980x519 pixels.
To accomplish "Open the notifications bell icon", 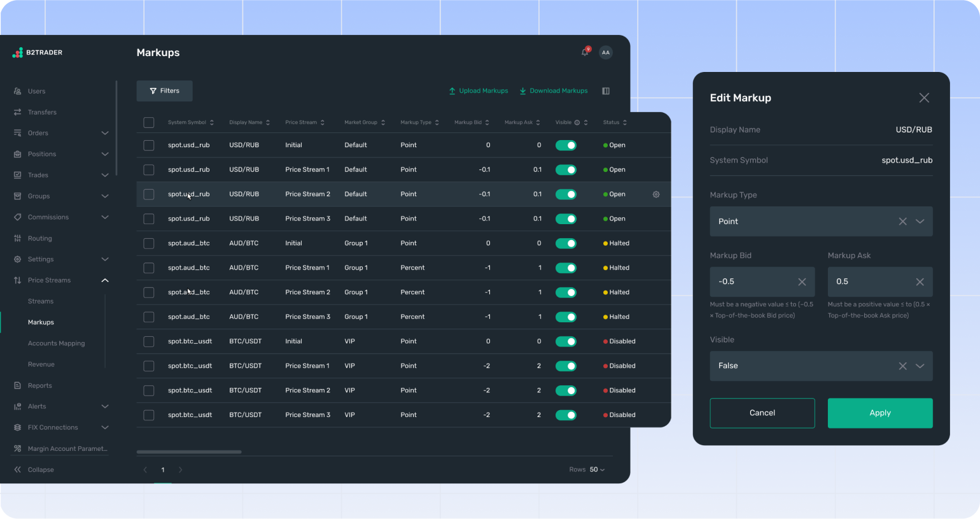I will coord(585,52).
